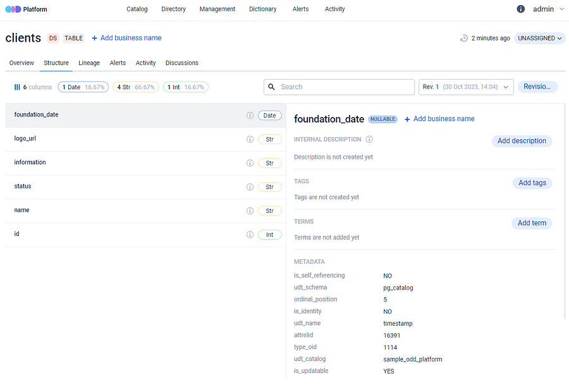Viewport: 569px width, 392px height.
Task: Click info icon in logo_url row
Action: [250, 140]
